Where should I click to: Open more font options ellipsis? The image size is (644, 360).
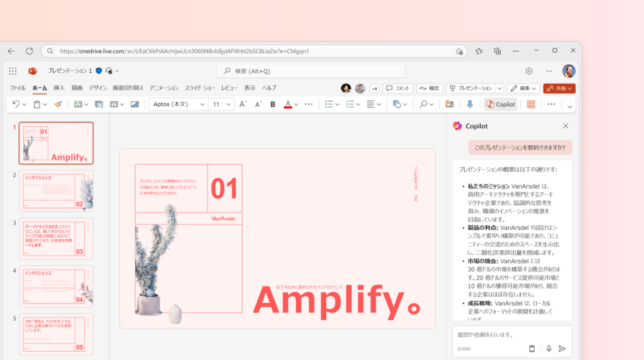pyautogui.click(x=308, y=104)
